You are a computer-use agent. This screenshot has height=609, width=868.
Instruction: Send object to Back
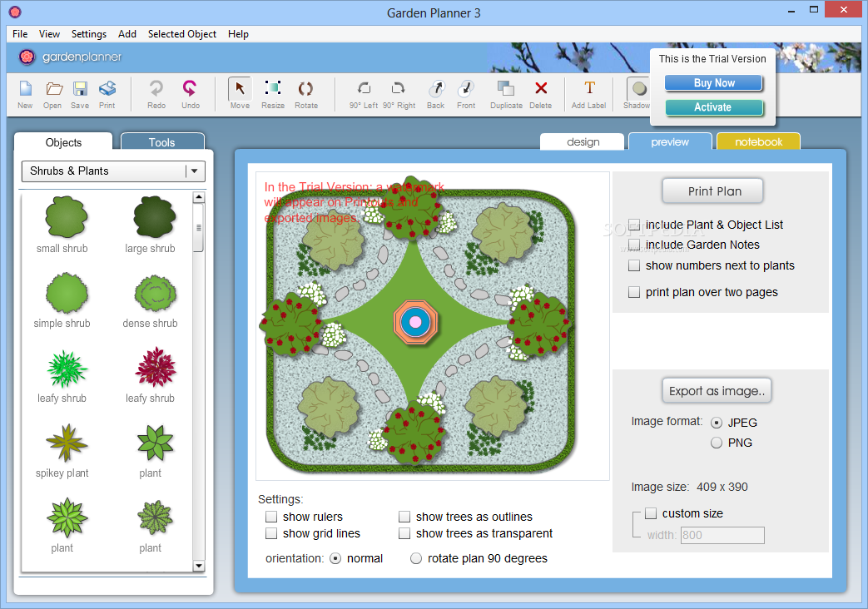(x=435, y=94)
